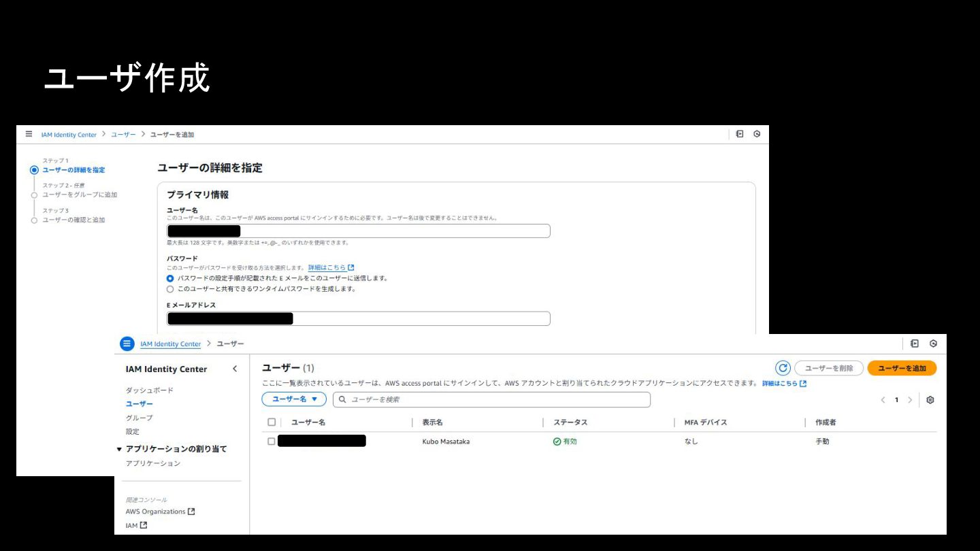Open AWS Organizations related console link
The height and width of the screenshot is (551, 980).
pos(160,512)
